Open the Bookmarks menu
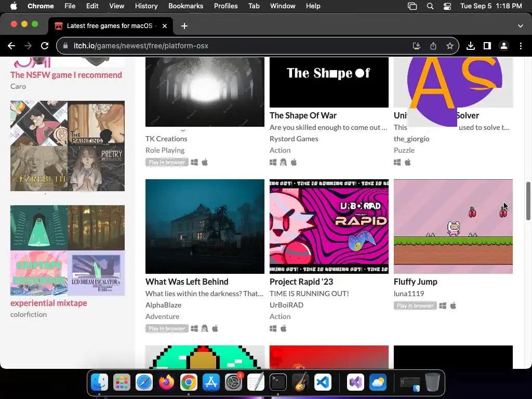The height and width of the screenshot is (399, 532). [x=185, y=6]
